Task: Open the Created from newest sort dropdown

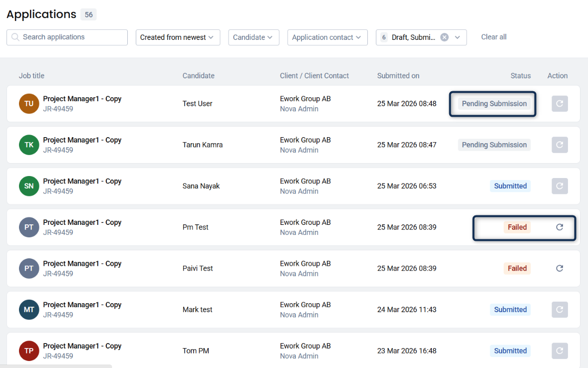Action: tap(178, 37)
